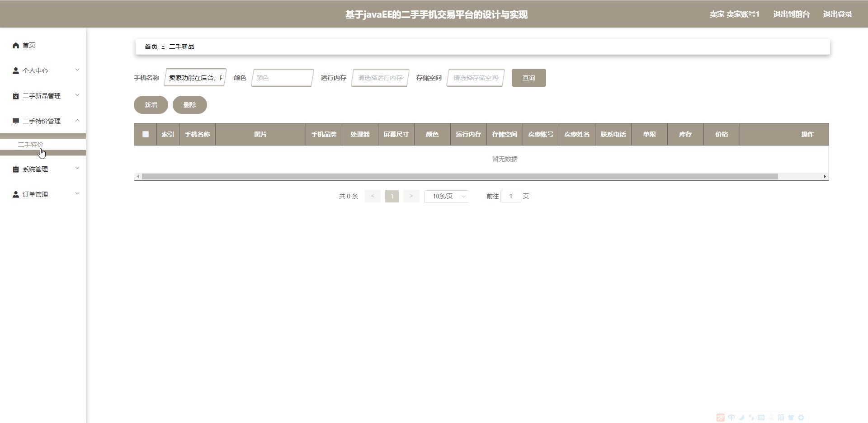Click the 删除 button
Screen dimensions: 868x423
(190, 105)
